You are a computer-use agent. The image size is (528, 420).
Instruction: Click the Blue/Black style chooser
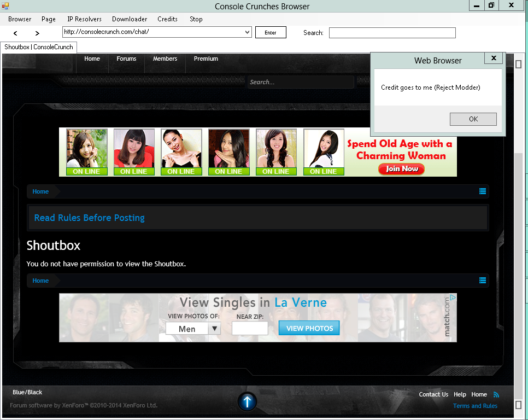click(27, 392)
